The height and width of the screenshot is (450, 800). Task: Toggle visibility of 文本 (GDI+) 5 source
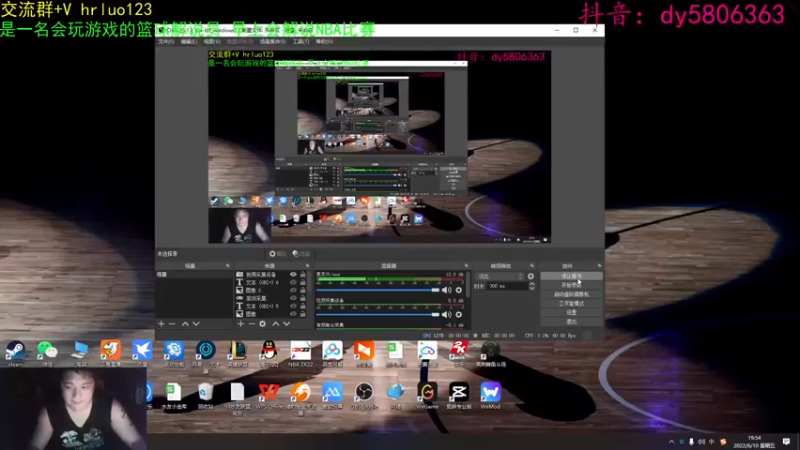coord(293,306)
